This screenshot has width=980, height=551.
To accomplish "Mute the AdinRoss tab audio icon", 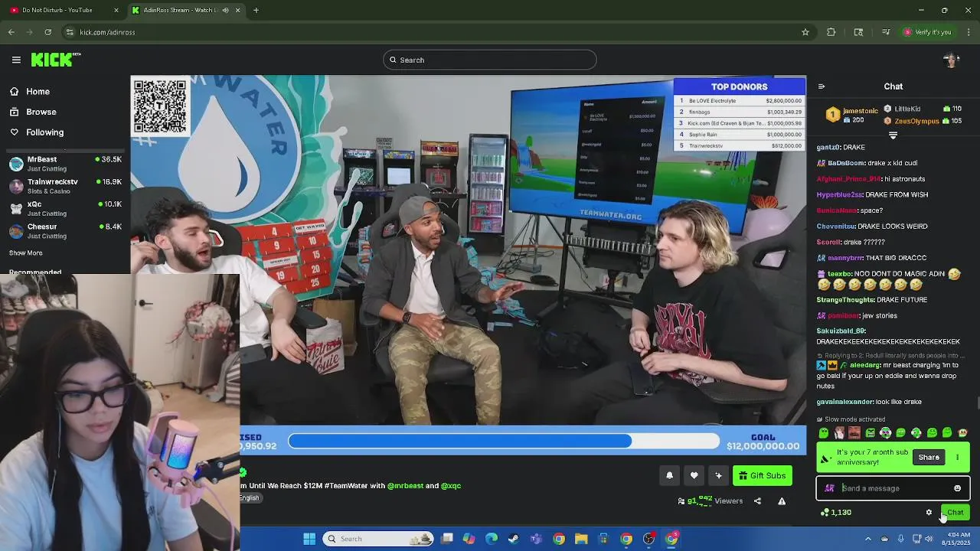I will pyautogui.click(x=225, y=10).
